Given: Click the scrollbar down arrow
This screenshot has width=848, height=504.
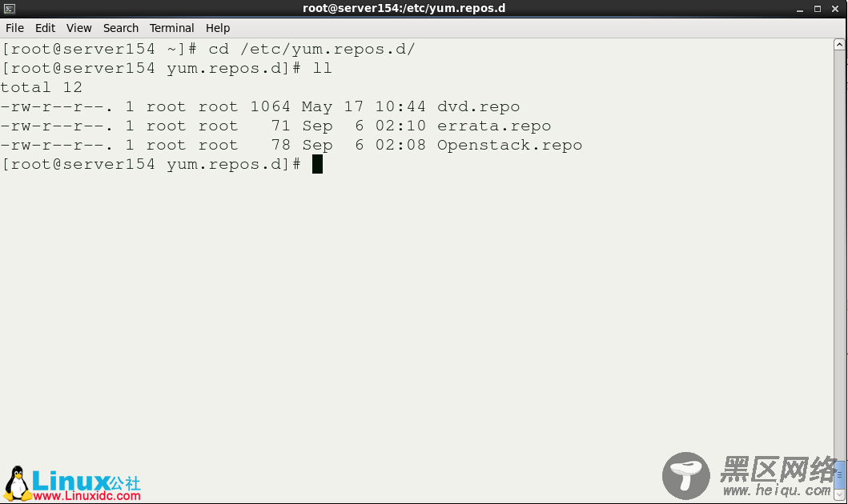Looking at the screenshot, I should pos(839,494).
